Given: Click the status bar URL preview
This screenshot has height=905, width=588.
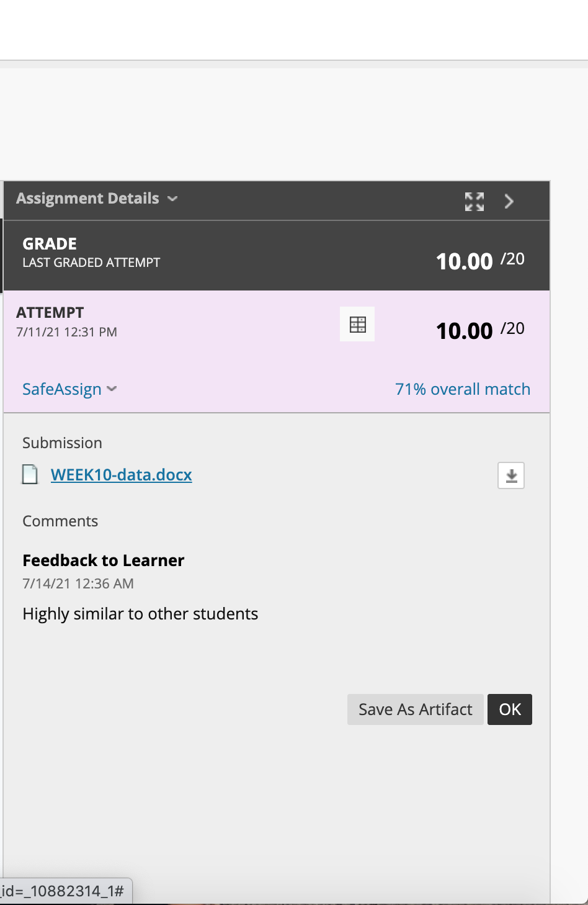Looking at the screenshot, I should coord(65,891).
